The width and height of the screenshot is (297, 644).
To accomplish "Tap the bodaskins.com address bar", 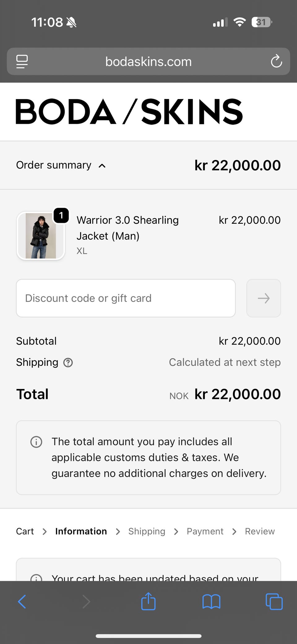I will [148, 62].
